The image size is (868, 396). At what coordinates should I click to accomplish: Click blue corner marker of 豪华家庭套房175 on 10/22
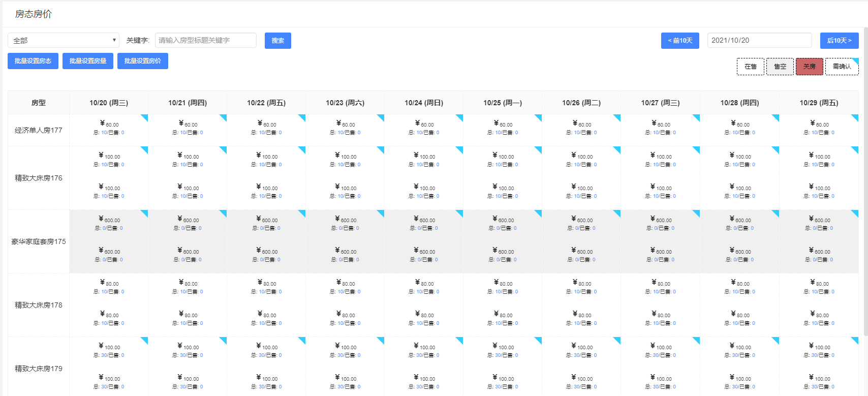point(303,212)
